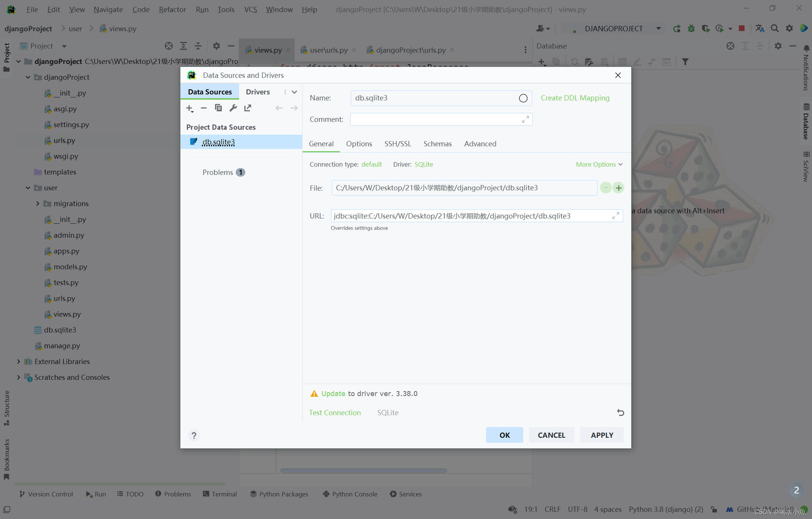The image size is (812, 519).
Task: Click the color circle in Name field
Action: [523, 98]
